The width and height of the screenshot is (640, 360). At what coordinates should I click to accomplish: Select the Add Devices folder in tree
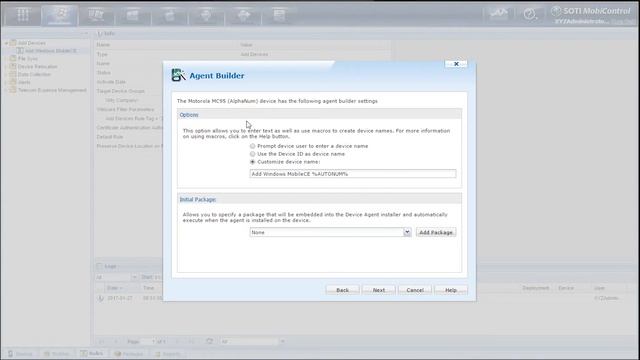[x=31, y=43]
